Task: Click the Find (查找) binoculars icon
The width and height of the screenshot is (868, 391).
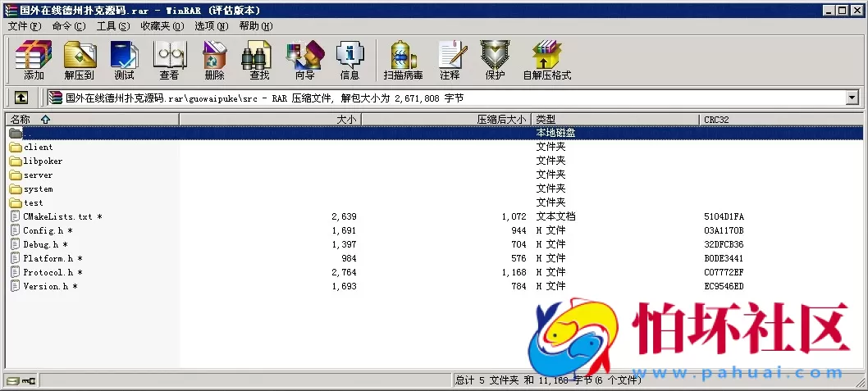Action: pyautogui.click(x=258, y=61)
